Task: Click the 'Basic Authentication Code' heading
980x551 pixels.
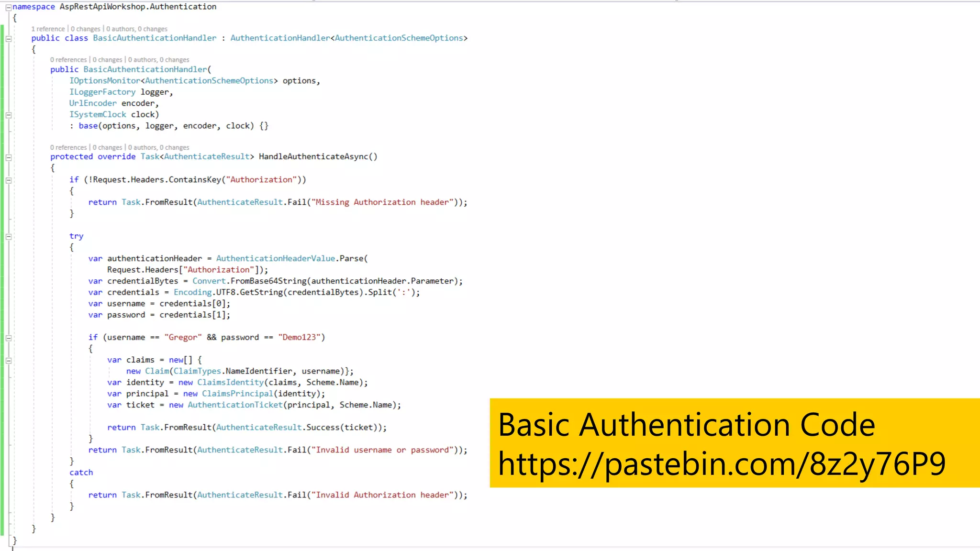Action: pos(687,424)
